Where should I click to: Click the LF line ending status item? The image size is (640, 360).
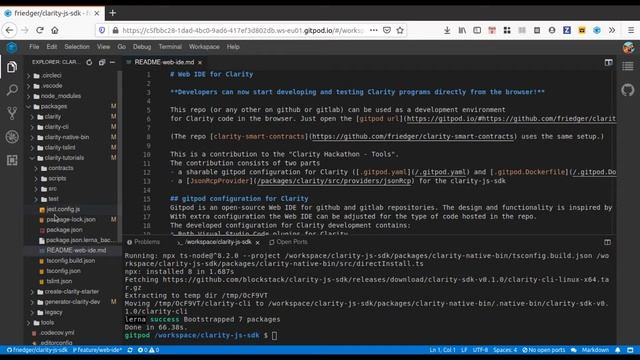(x=464, y=350)
